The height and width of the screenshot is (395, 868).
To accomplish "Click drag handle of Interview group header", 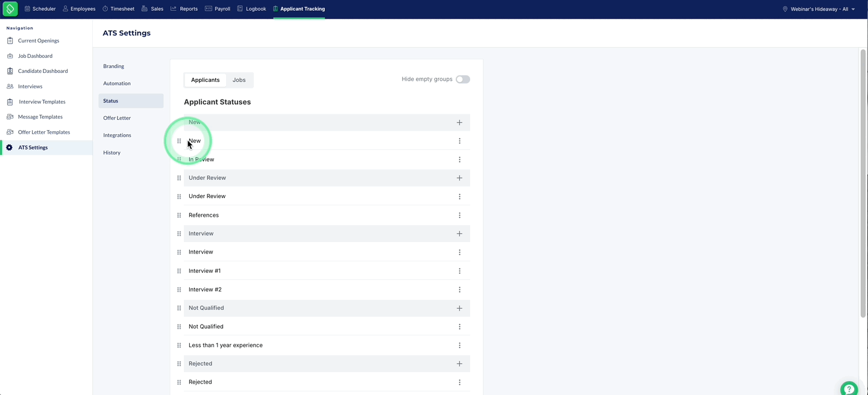I will coord(179,234).
